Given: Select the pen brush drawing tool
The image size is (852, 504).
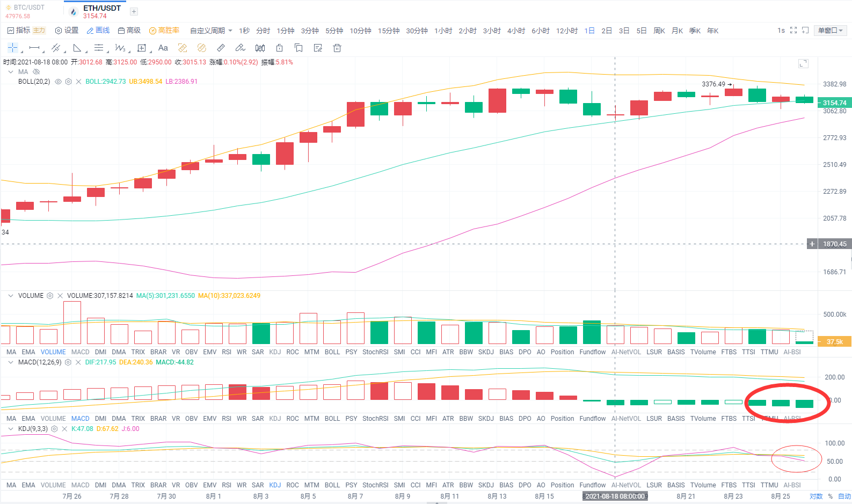Looking at the screenshot, I should (x=241, y=48).
